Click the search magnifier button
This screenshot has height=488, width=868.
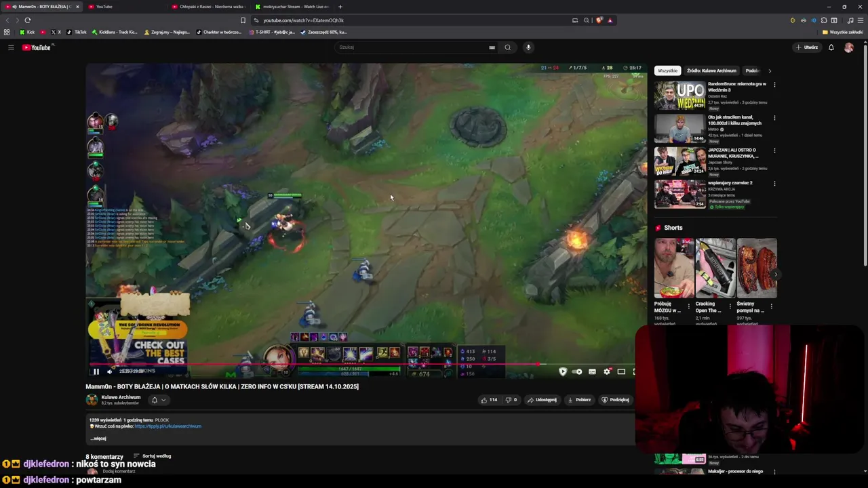pos(507,47)
